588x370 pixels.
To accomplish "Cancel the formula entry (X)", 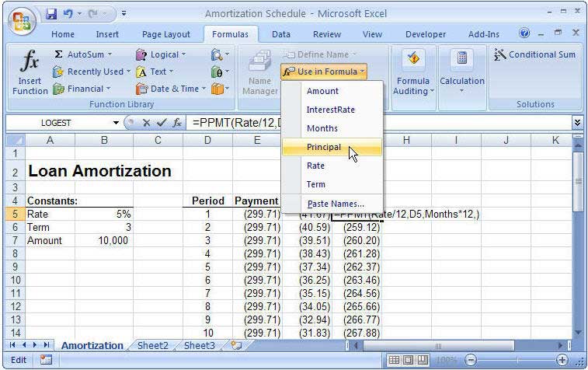I will point(146,123).
